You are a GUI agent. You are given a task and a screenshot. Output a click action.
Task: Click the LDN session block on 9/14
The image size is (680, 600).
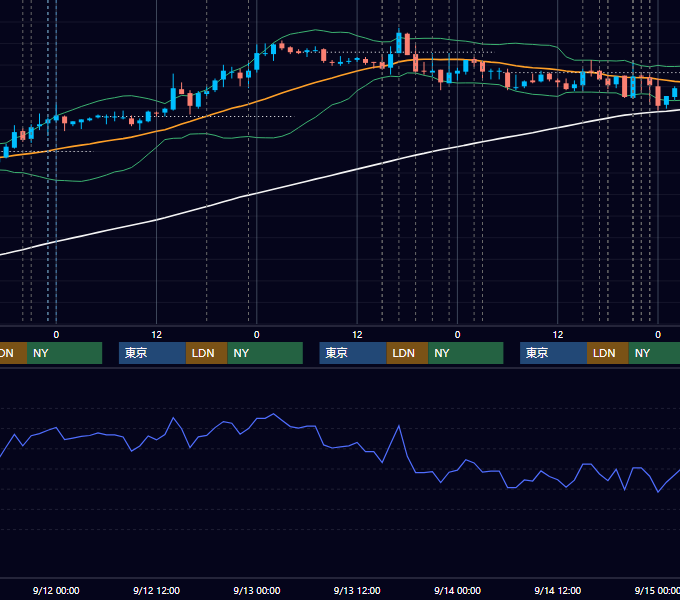click(608, 353)
